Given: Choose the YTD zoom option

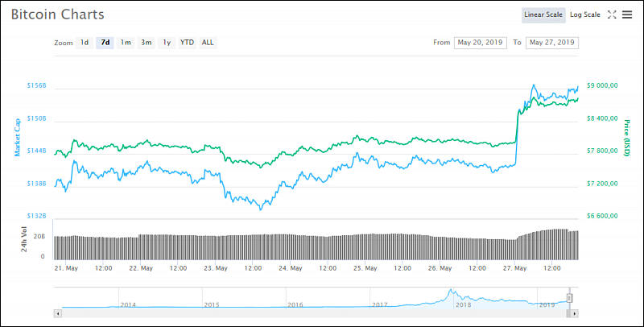Looking at the screenshot, I should tap(187, 43).
